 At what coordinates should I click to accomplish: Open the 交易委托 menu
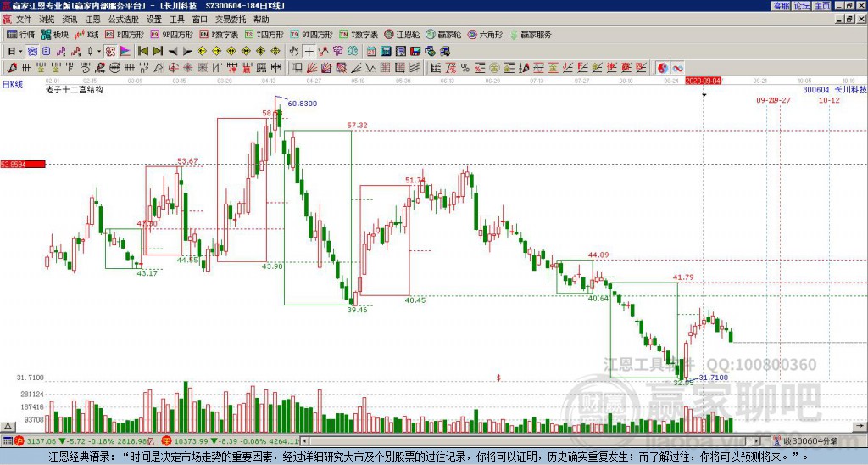tap(231, 20)
